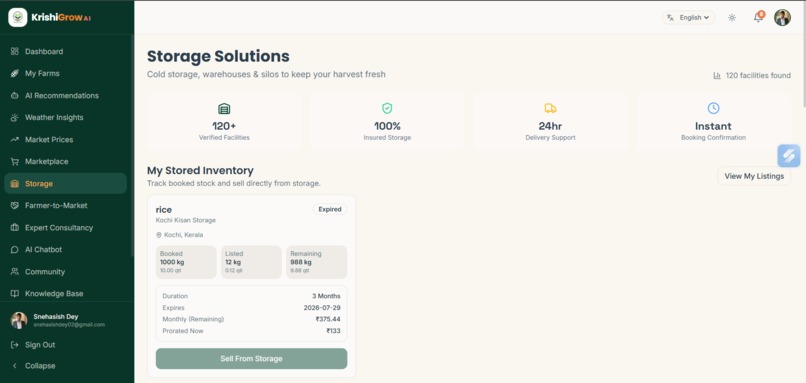
Task: Click the My Stored Inventory heading
Action: (x=200, y=171)
